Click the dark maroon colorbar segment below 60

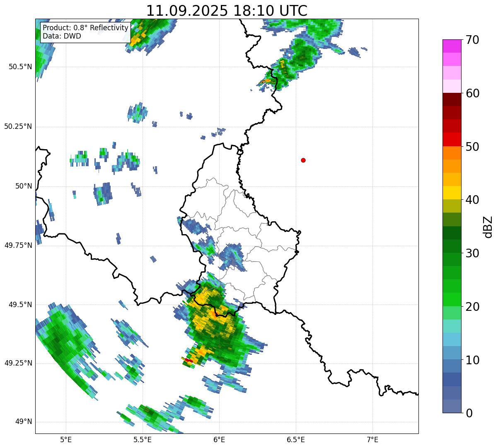[452, 99]
